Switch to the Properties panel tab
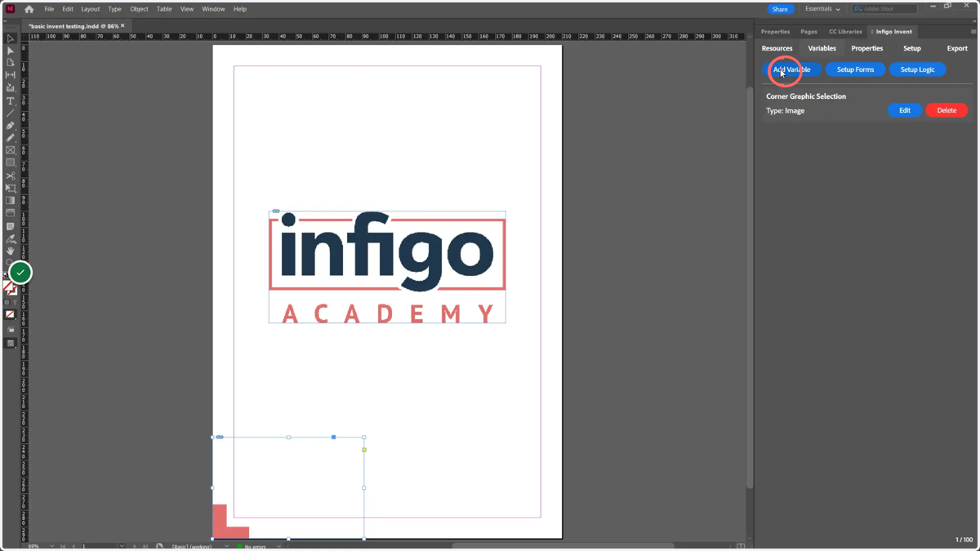 (776, 32)
